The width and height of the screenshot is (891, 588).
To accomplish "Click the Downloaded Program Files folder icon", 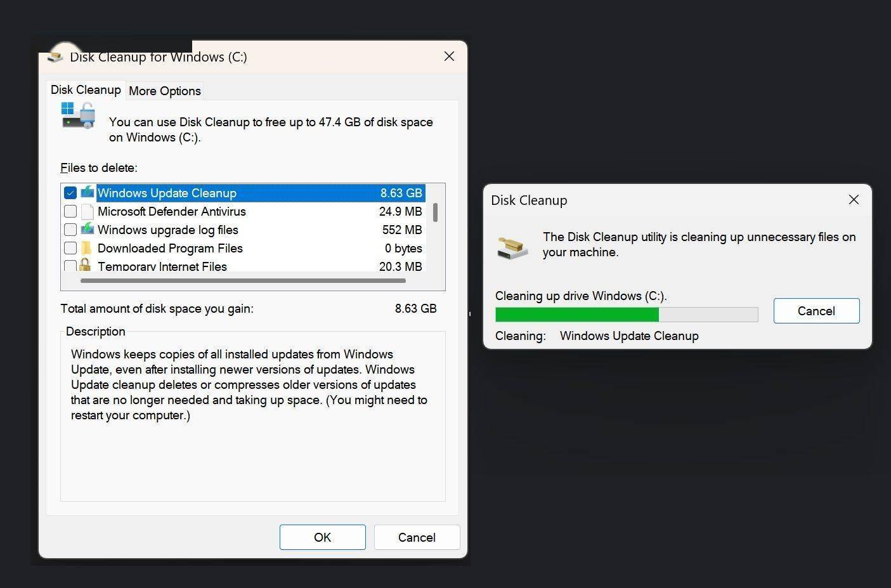I will [x=88, y=248].
